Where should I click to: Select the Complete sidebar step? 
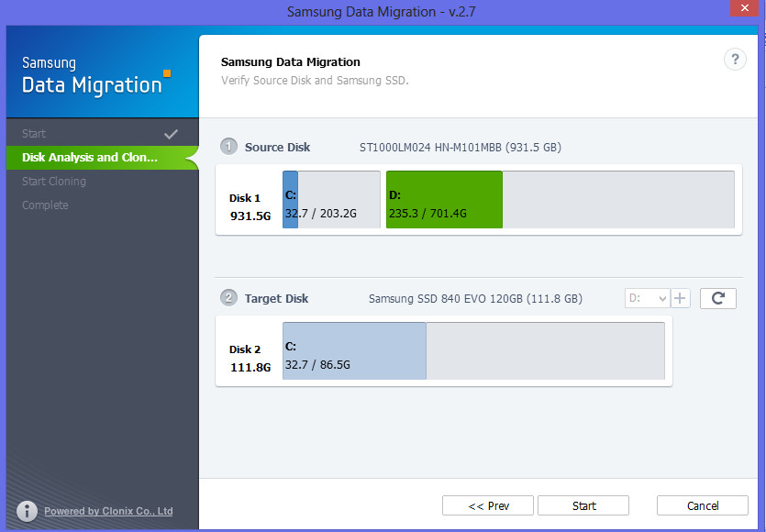pos(45,205)
